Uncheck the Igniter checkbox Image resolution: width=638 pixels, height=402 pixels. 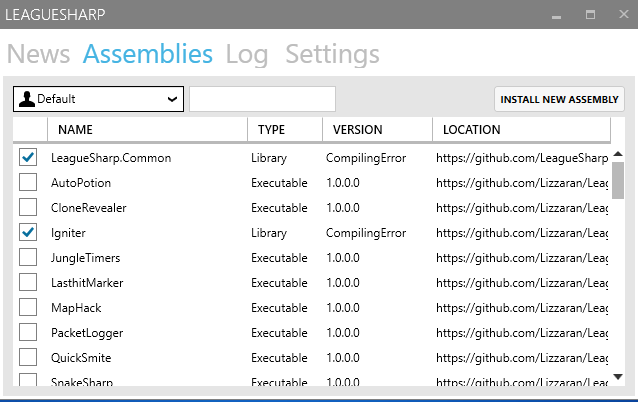28,233
